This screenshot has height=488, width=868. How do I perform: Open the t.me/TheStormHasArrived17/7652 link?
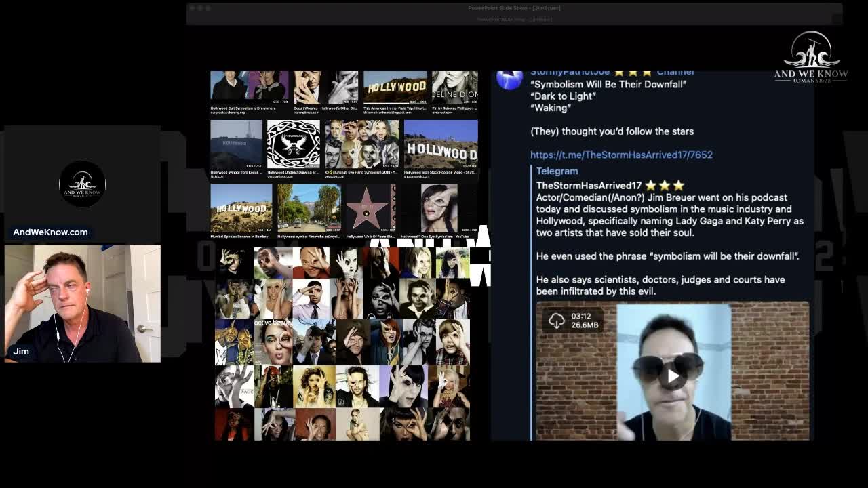pyautogui.click(x=621, y=155)
